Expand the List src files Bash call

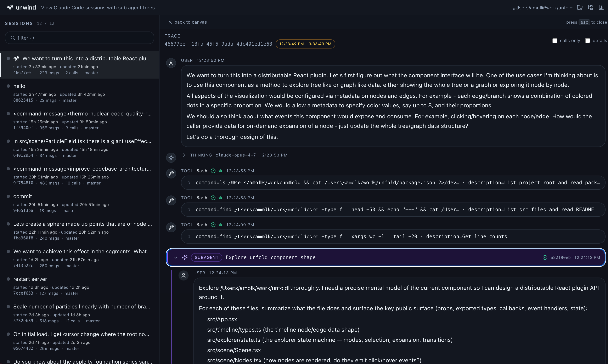click(x=189, y=210)
